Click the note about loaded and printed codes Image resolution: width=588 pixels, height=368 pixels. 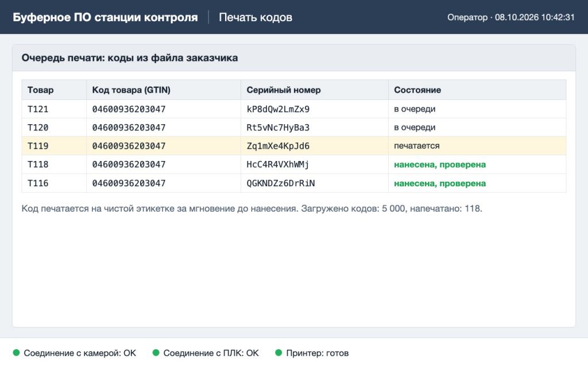(x=252, y=208)
